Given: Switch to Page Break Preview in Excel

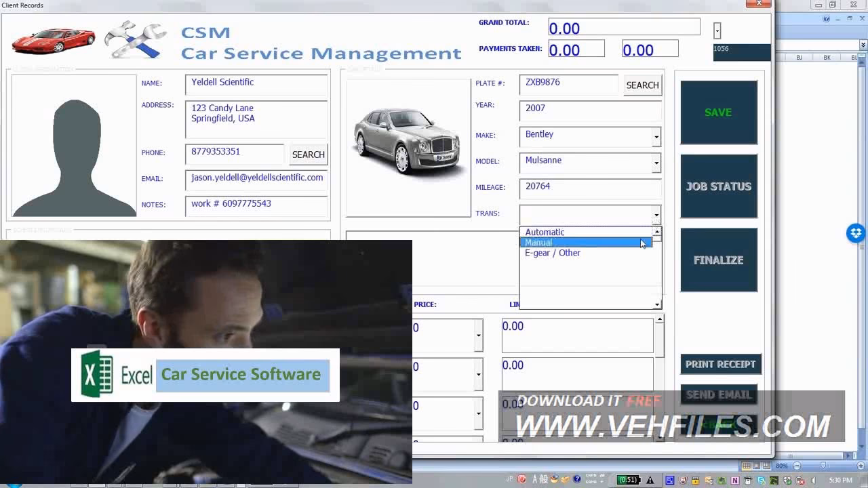Looking at the screenshot, I should pyautogui.click(x=767, y=466).
